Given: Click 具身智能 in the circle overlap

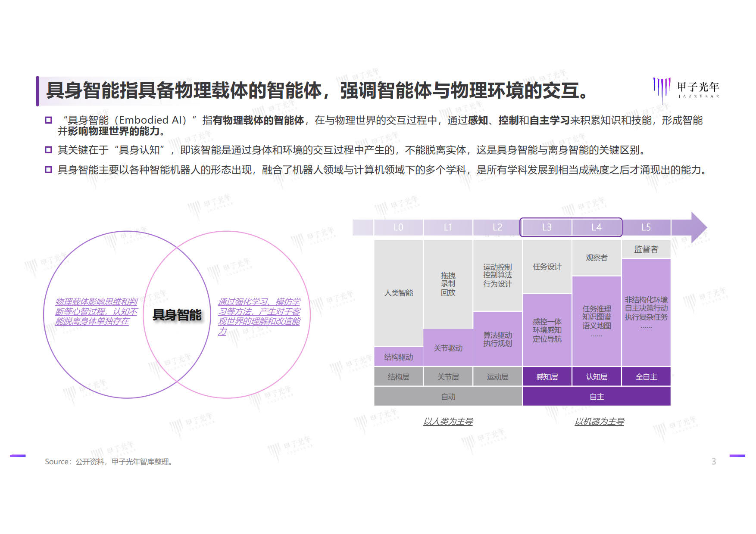Looking at the screenshot, I should 177,315.
